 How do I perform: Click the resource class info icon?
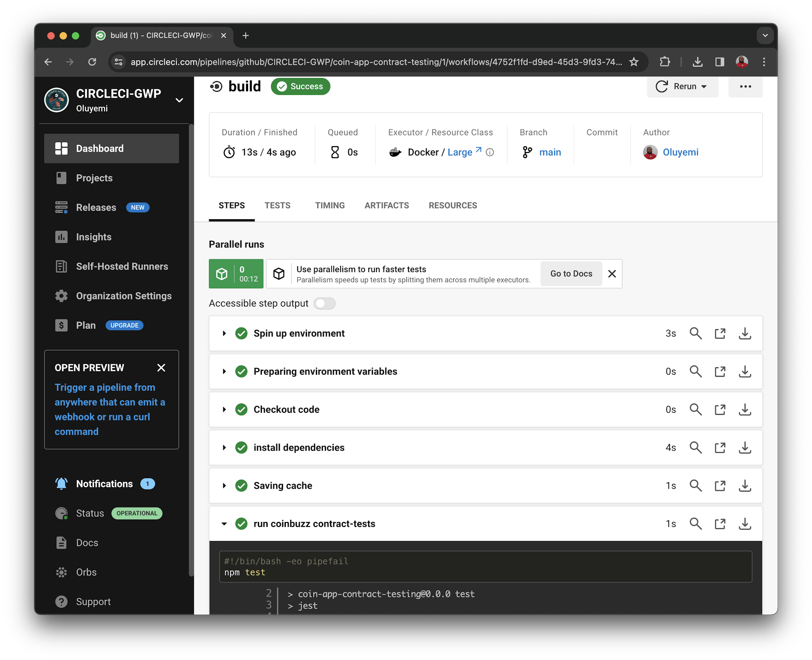(490, 152)
